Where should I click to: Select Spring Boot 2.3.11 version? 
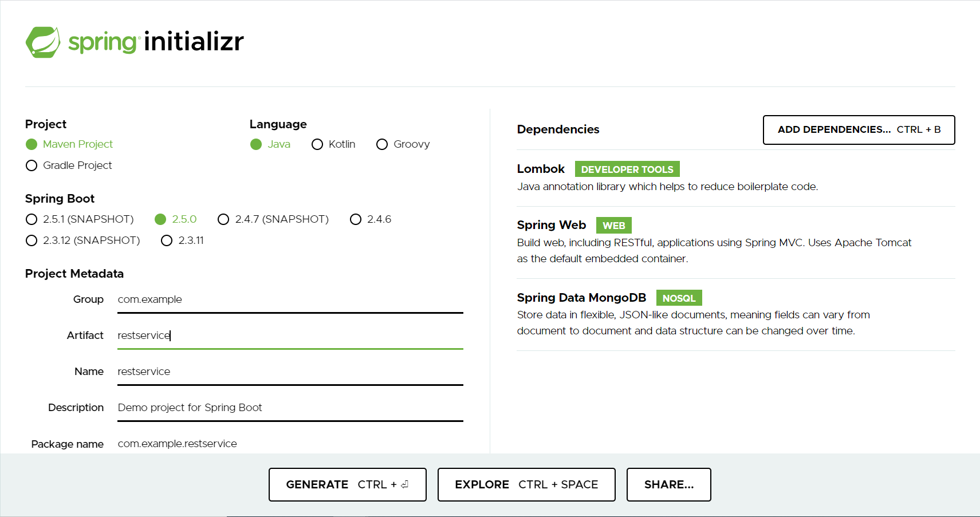(167, 240)
